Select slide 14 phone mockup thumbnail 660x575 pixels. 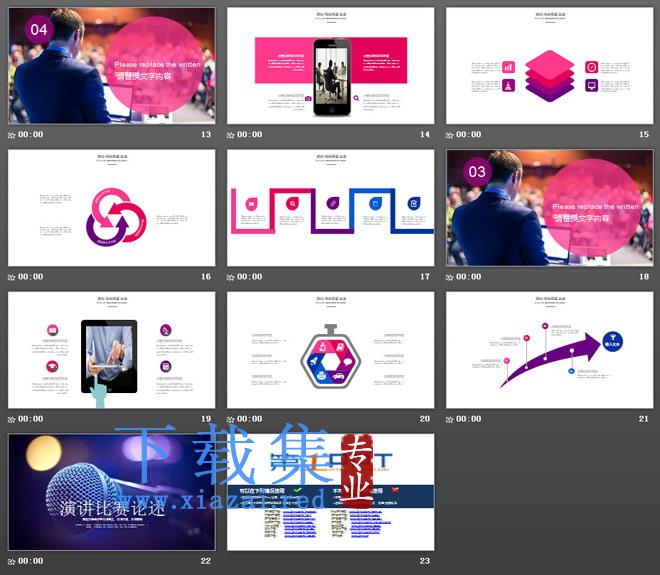coord(330,66)
